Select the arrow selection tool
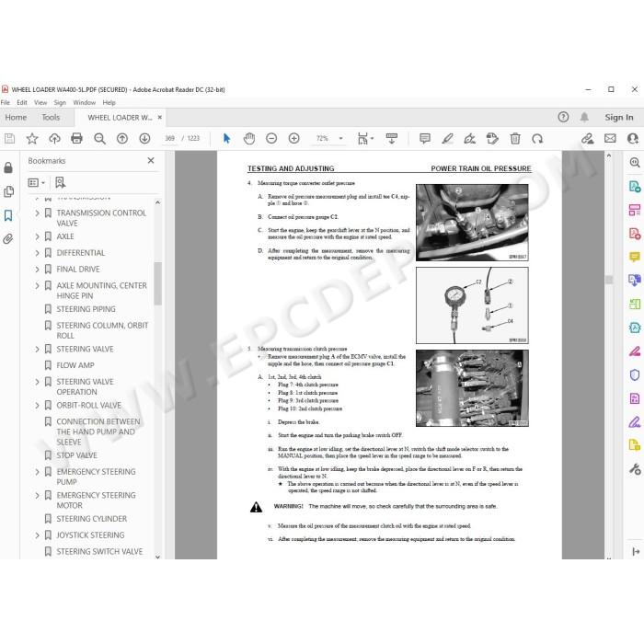644x644 pixels. click(x=226, y=139)
